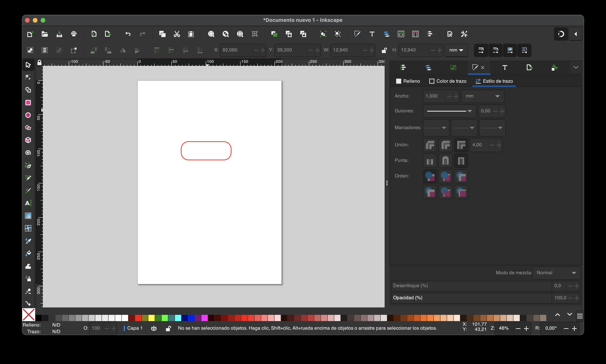Open the stroke width unit dropdown

click(x=483, y=96)
